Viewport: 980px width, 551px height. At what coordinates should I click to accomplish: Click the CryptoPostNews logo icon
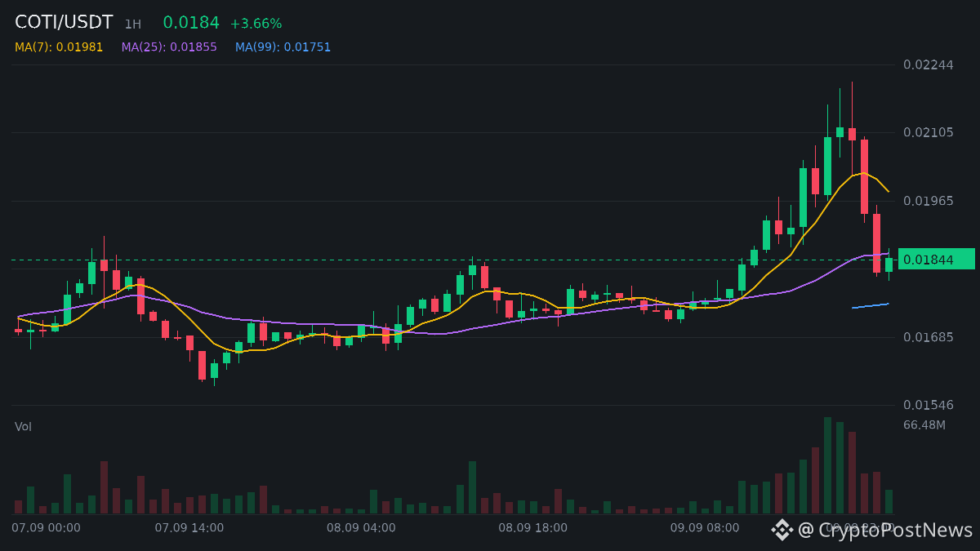pyautogui.click(x=782, y=530)
